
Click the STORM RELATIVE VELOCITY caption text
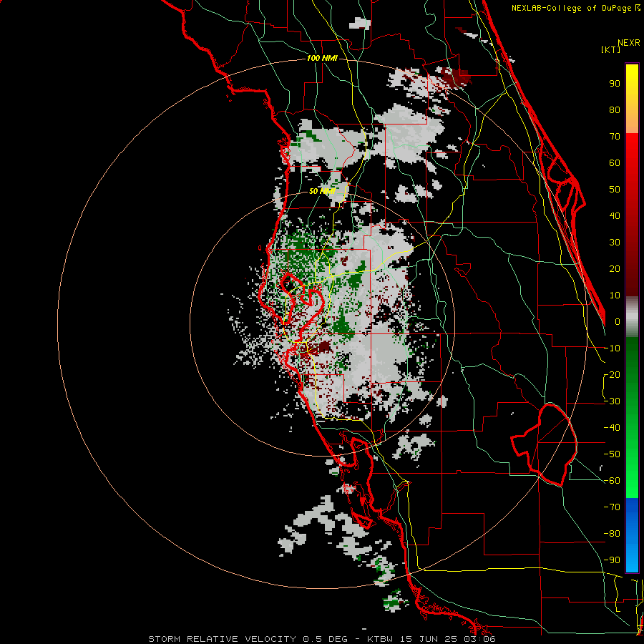[222, 639]
